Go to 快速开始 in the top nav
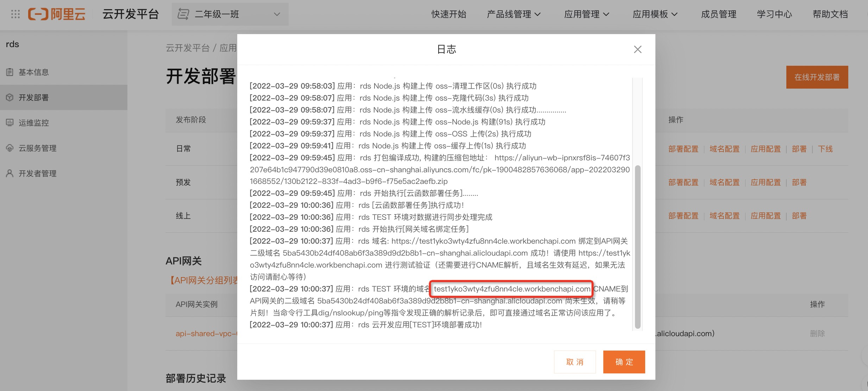 point(449,14)
